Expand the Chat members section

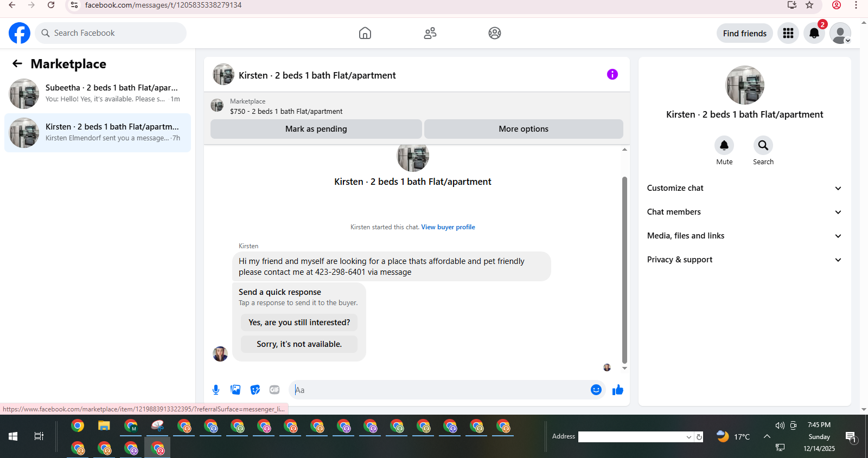(x=744, y=212)
